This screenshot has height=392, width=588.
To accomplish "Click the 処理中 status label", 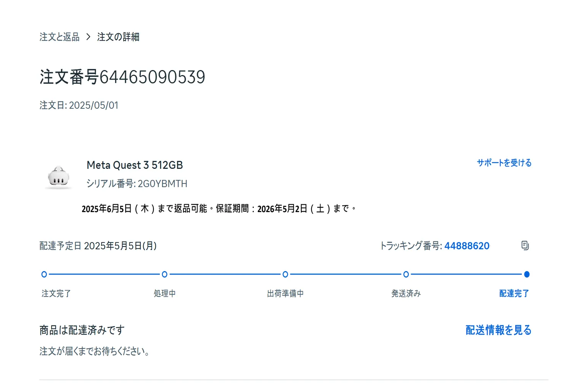I will 165,294.
